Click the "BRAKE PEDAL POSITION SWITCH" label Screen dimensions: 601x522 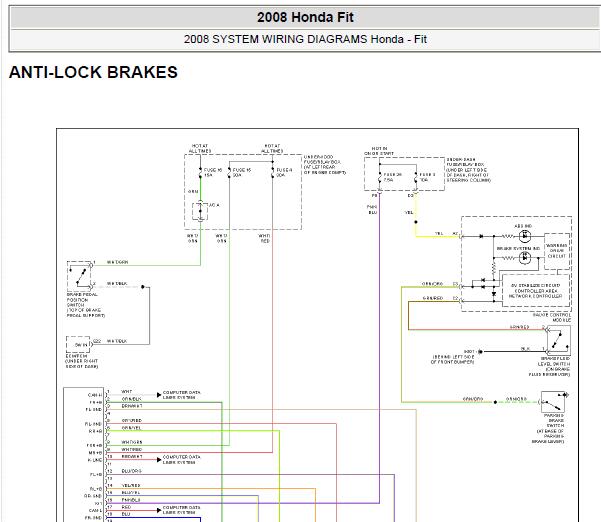(x=85, y=305)
